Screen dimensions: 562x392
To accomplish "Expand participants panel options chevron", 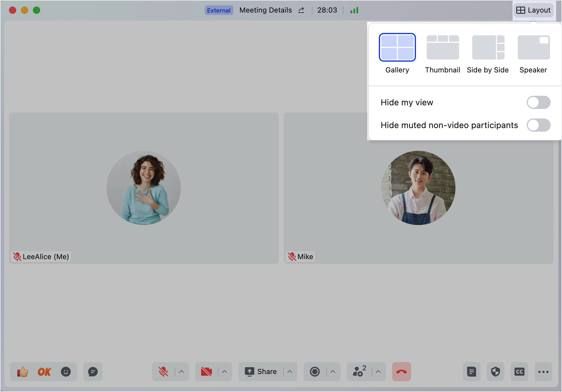I will coord(377,372).
